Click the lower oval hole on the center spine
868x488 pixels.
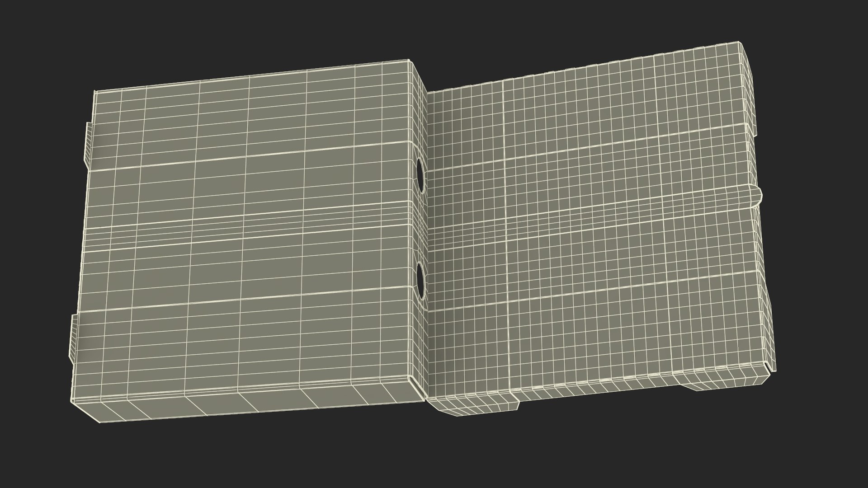(x=420, y=281)
